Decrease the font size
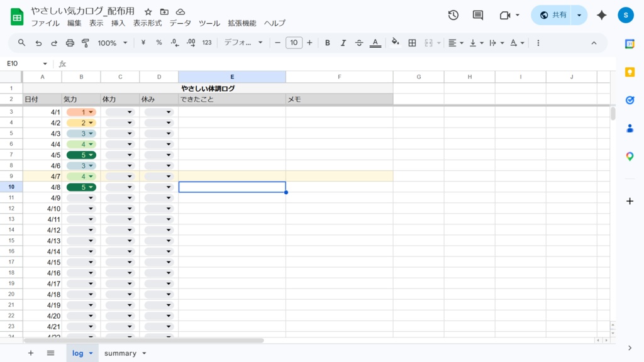 click(x=277, y=43)
